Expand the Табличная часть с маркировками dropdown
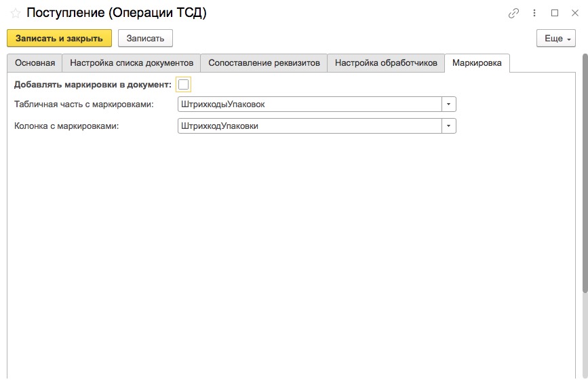This screenshot has width=588, height=386. tap(448, 104)
